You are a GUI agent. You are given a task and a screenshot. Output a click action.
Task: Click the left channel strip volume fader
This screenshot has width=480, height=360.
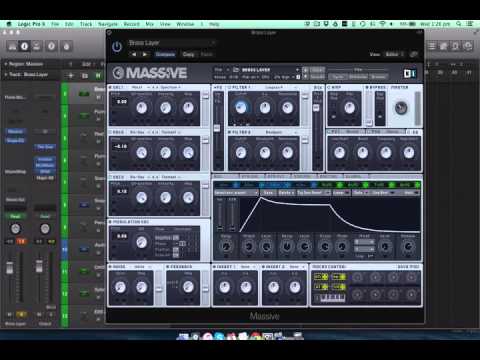10,267
